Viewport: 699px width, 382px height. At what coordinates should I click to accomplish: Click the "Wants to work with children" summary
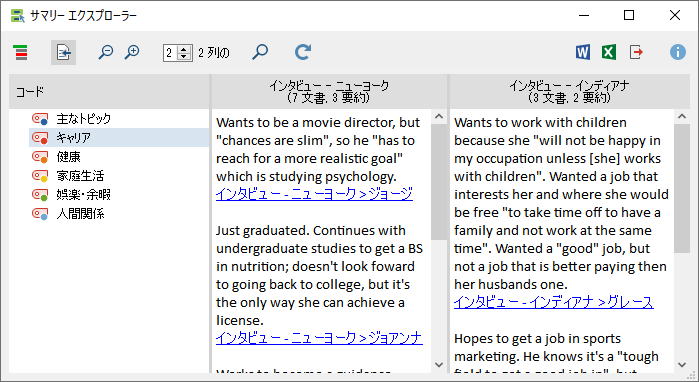pyautogui.click(x=561, y=203)
